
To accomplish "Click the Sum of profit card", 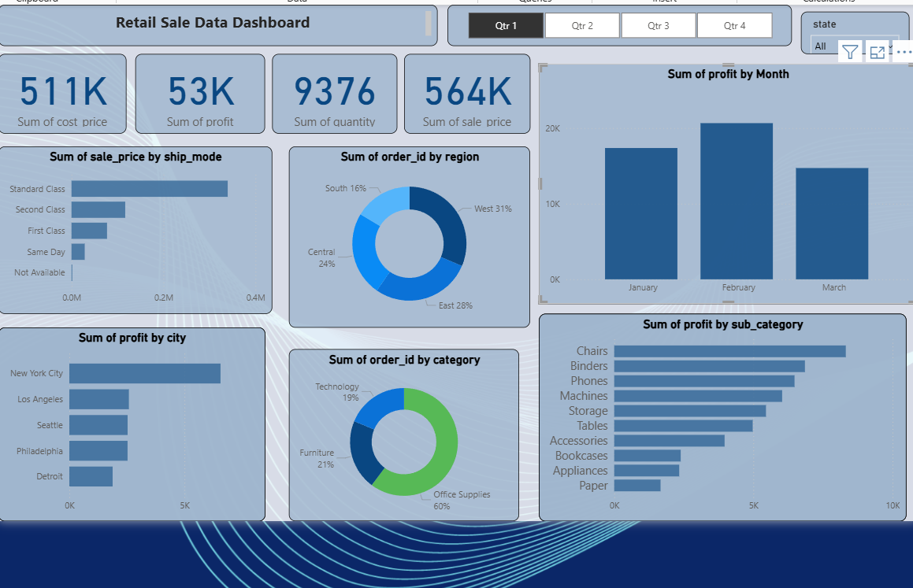I will (200, 94).
